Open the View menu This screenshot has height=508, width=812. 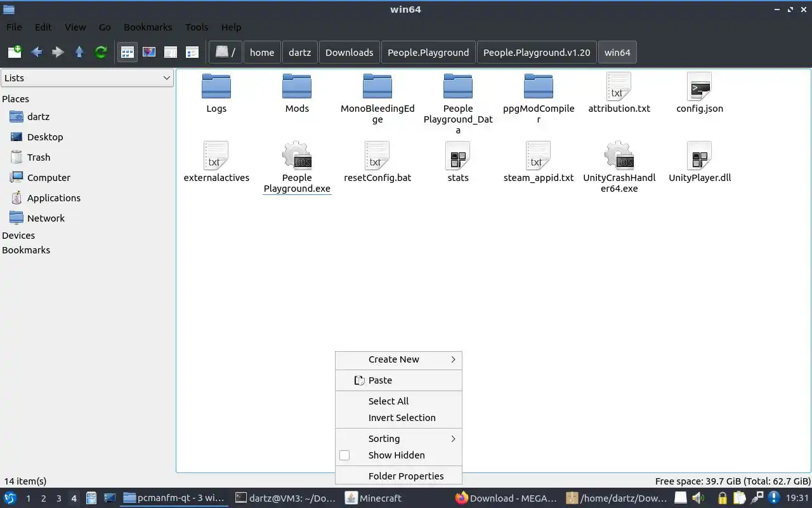75,27
